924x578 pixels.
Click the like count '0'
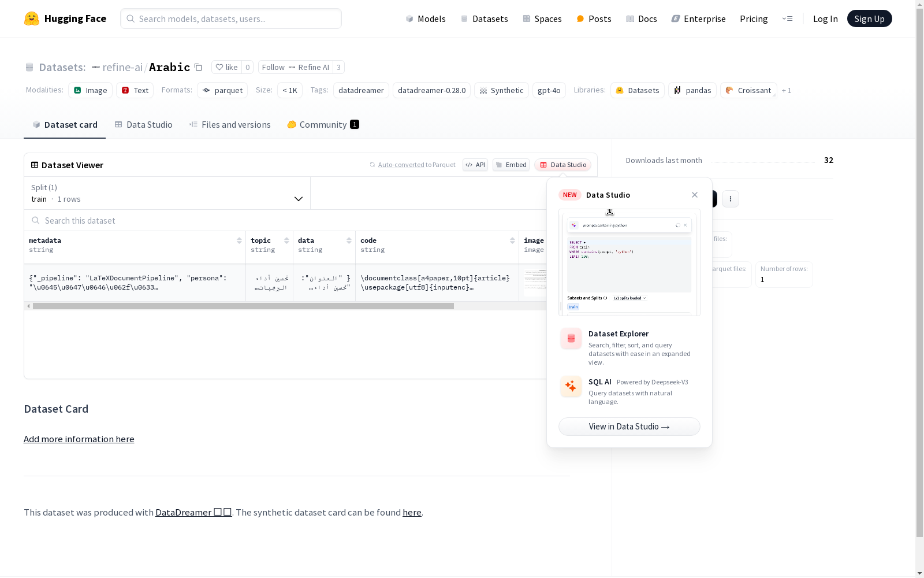point(248,67)
